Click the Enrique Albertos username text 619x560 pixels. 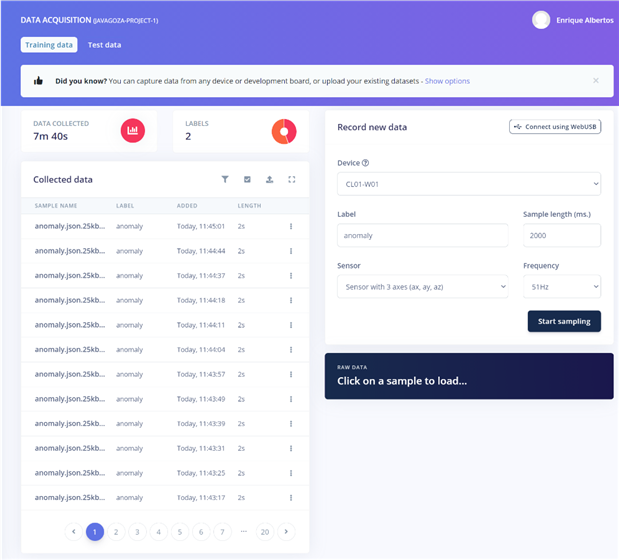[x=585, y=20]
